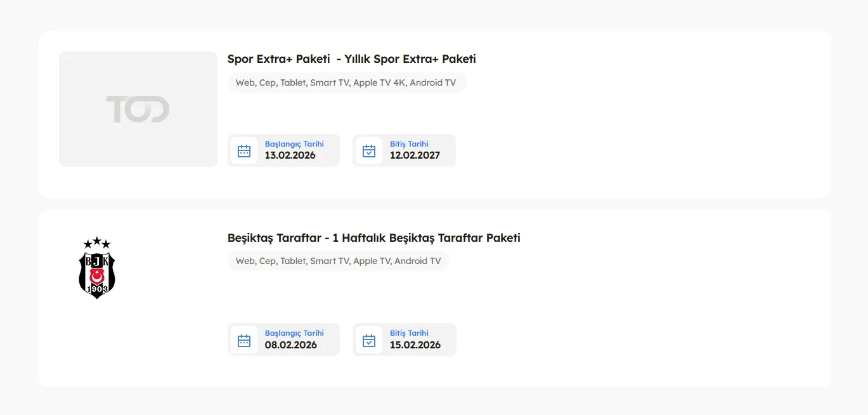The width and height of the screenshot is (868, 415).
Task: Click the calendar icon beside 08.02.2026
Action: [x=244, y=341]
